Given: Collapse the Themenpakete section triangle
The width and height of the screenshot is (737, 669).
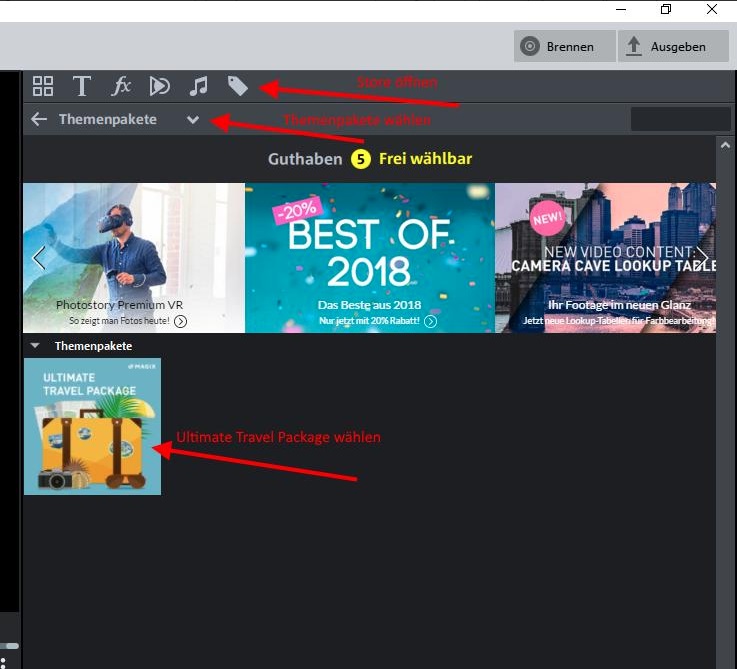Looking at the screenshot, I should pos(35,346).
